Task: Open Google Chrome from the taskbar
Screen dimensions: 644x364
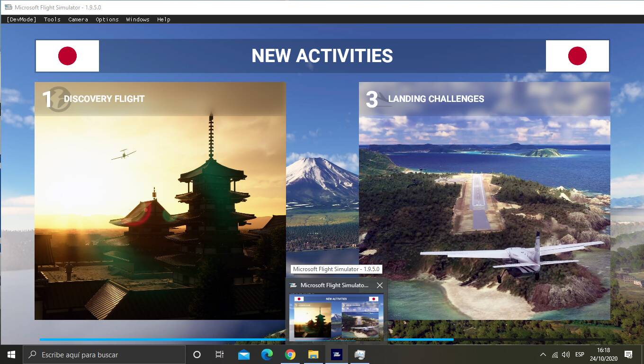Action: 290,355
